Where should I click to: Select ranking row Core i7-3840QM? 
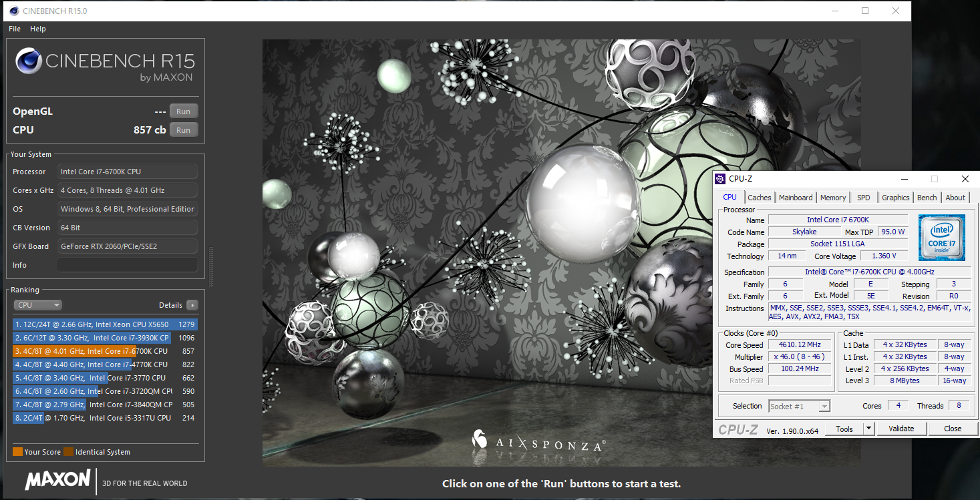coord(105,405)
